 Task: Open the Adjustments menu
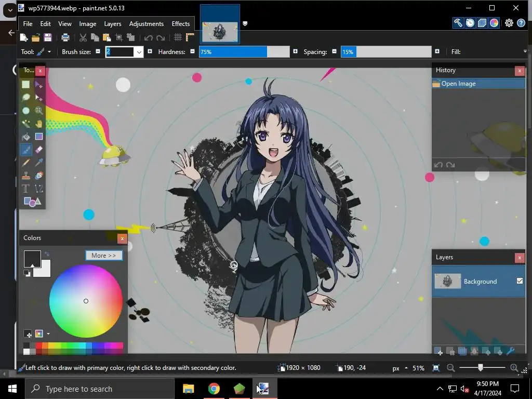tap(146, 24)
